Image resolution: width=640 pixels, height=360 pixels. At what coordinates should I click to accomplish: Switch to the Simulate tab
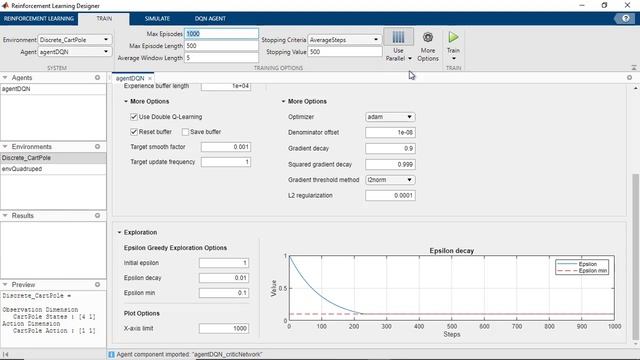[157, 18]
